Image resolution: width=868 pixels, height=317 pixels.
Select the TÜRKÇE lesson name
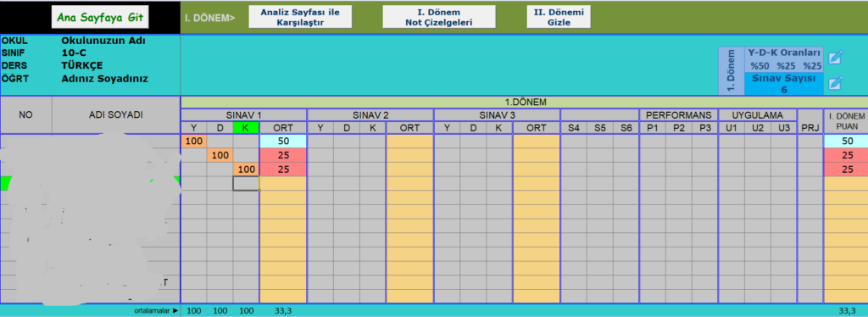[82, 66]
